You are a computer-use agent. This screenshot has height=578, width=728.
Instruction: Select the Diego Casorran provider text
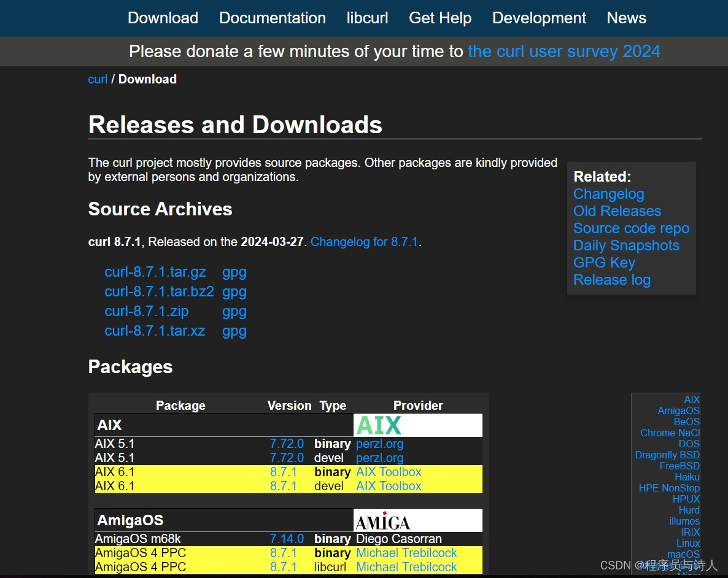pyautogui.click(x=399, y=539)
